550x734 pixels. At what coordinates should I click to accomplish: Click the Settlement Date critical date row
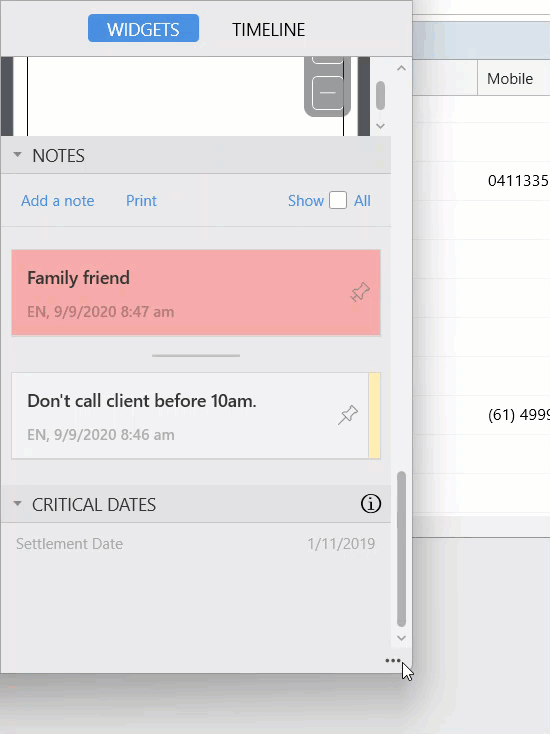196,543
